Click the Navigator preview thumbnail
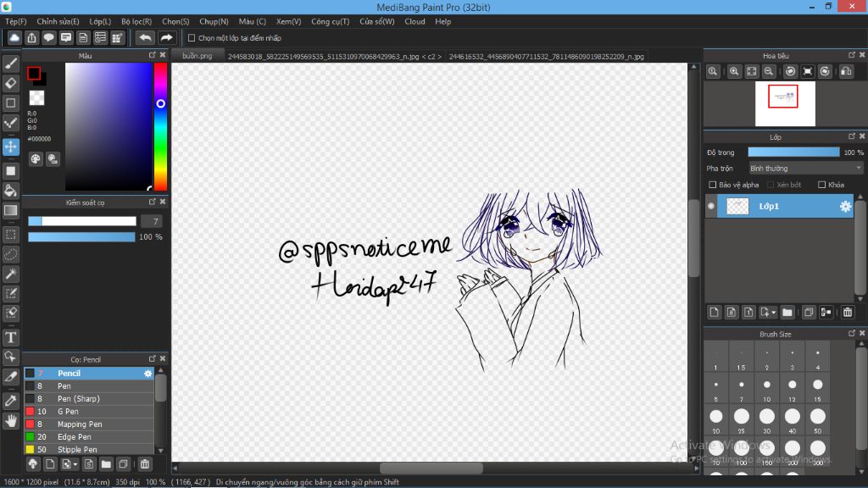This screenshot has height=488, width=868. [x=785, y=104]
